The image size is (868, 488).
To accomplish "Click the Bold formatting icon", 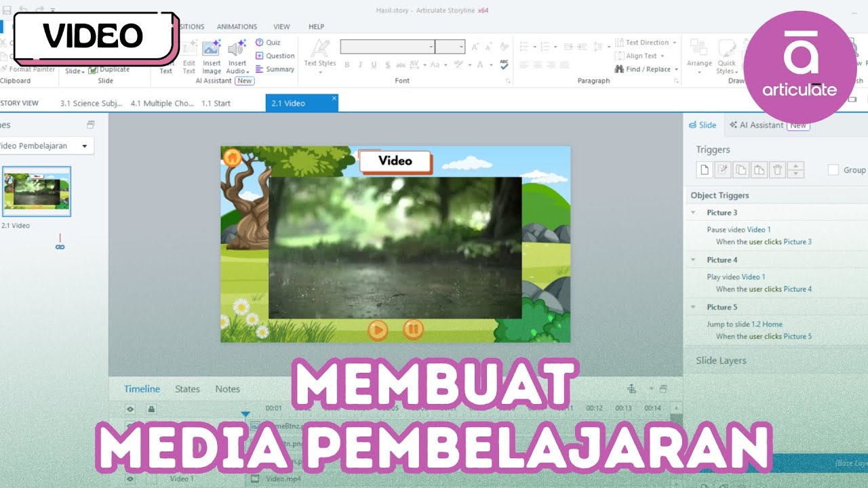I will 347,65.
